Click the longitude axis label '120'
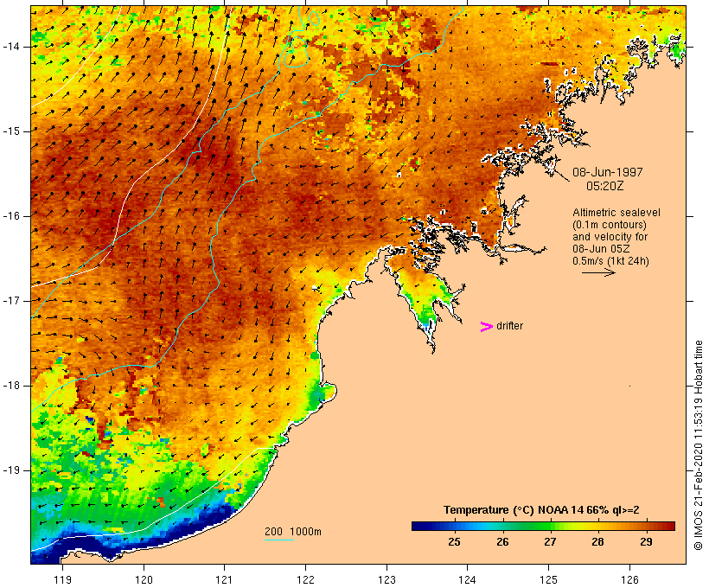This screenshot has width=709, height=588. click(x=144, y=579)
